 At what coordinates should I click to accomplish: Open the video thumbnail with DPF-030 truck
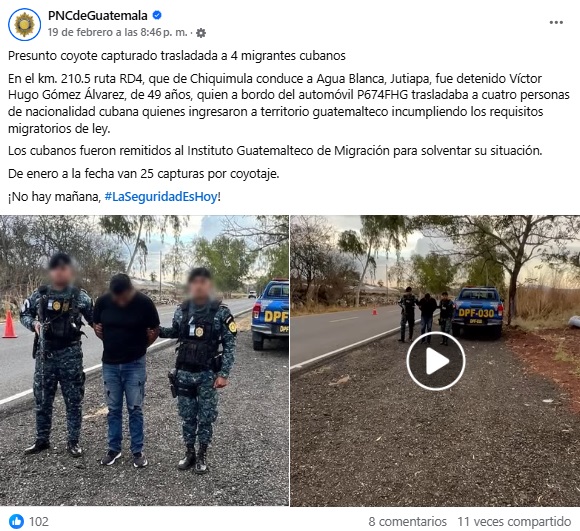tap(435, 361)
